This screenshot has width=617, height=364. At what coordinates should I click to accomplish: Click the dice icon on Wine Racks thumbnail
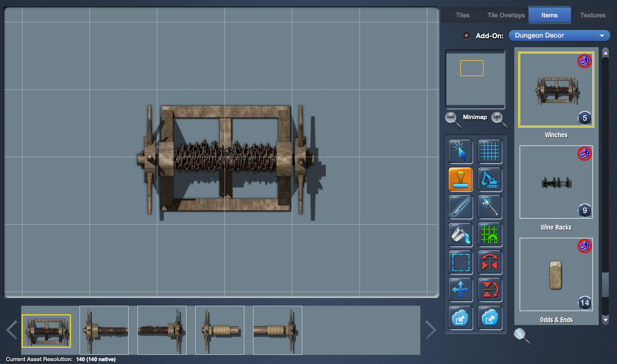[x=585, y=154]
